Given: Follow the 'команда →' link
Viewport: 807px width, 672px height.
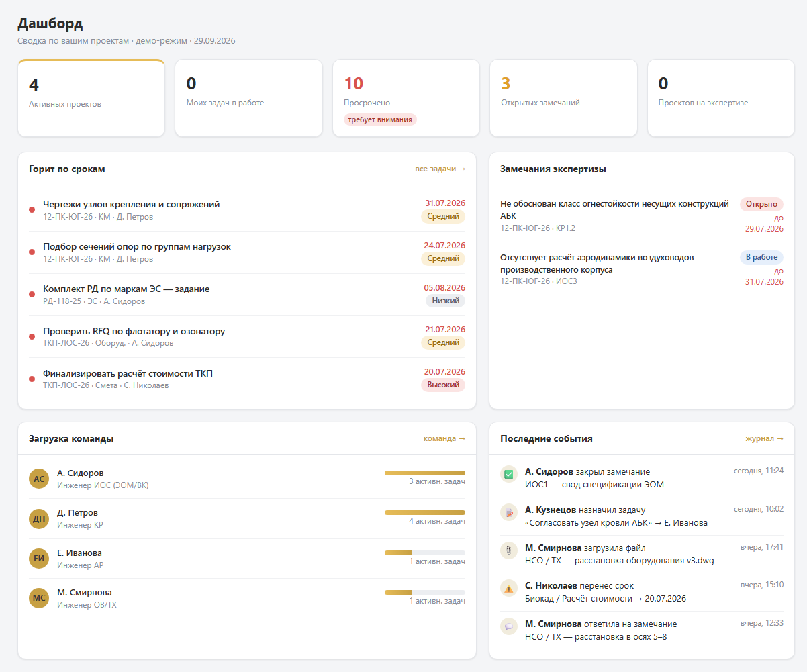Looking at the screenshot, I should [444, 438].
